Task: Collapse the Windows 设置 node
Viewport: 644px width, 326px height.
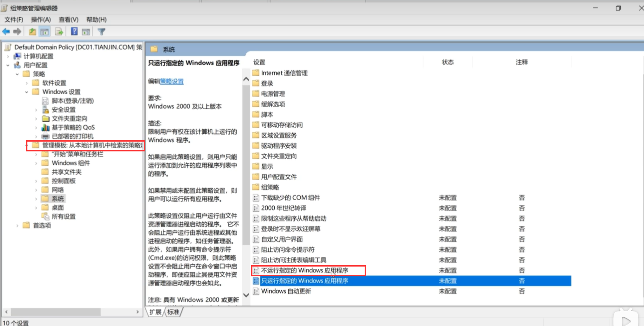Action: 26,91
